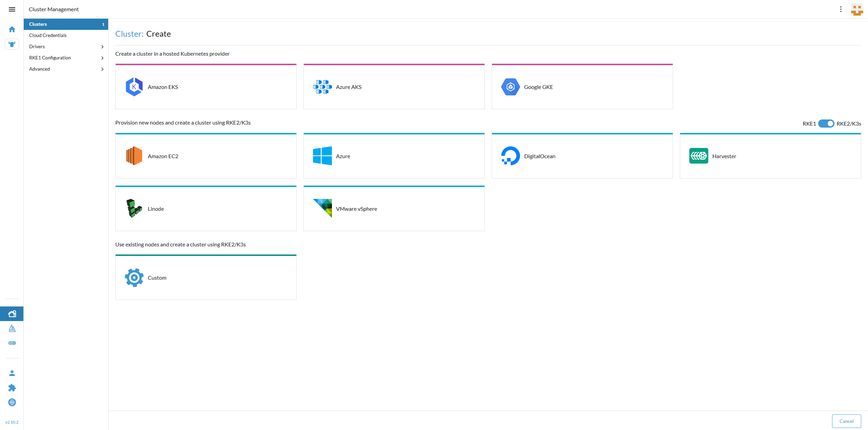The height and width of the screenshot is (430, 868).
Task: Select the Amazon EC2 label
Action: pyautogui.click(x=163, y=156)
